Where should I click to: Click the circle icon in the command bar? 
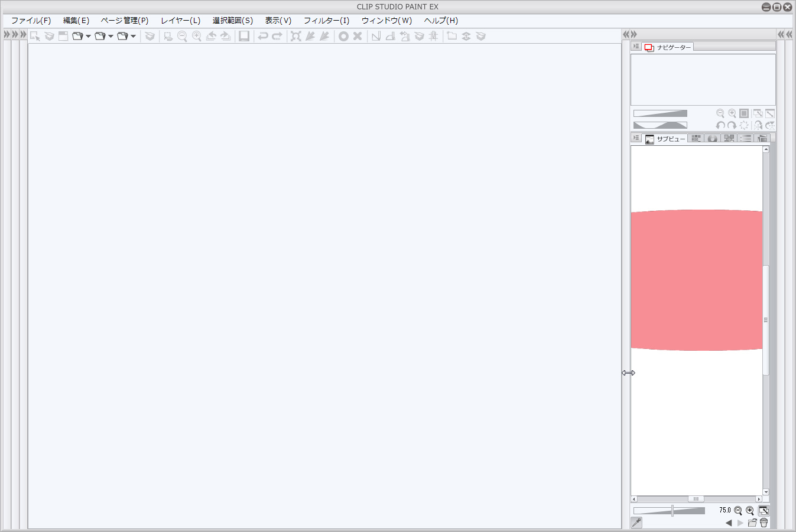point(343,36)
